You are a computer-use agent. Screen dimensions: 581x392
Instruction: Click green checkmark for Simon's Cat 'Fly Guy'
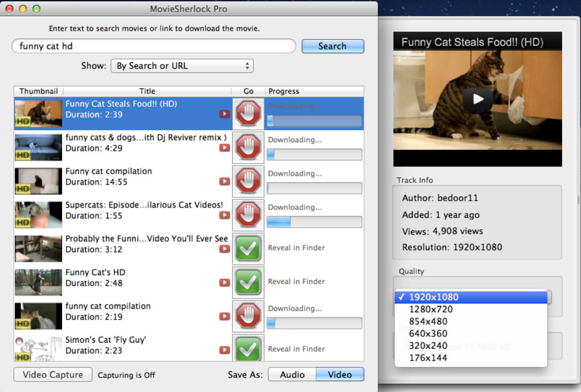248,348
